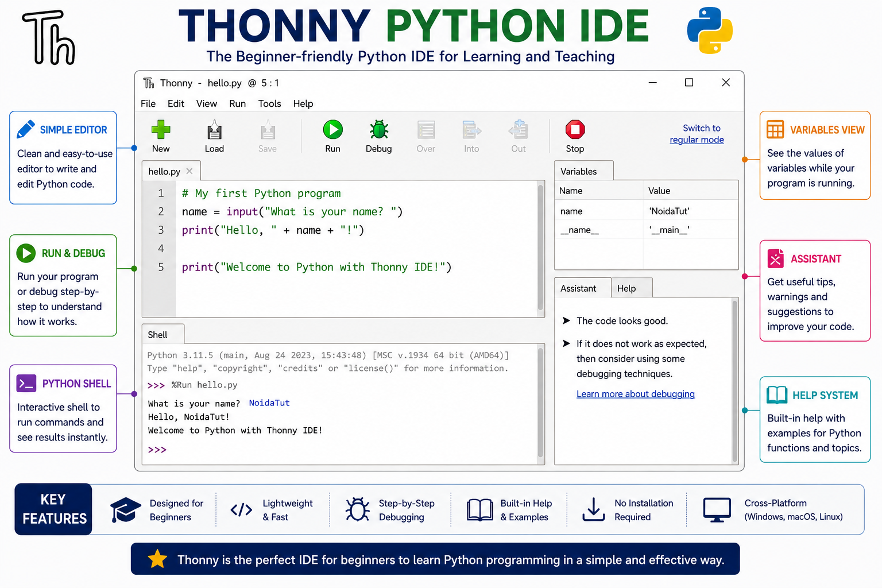Screen dimensions: 882x588
Task: Click the Python logo in the header
Action: pos(710,30)
